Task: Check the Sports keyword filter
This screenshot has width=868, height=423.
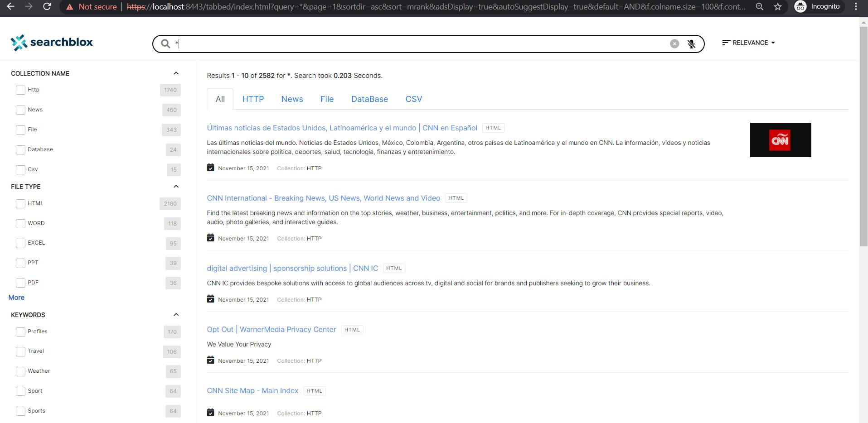Action: tap(20, 411)
